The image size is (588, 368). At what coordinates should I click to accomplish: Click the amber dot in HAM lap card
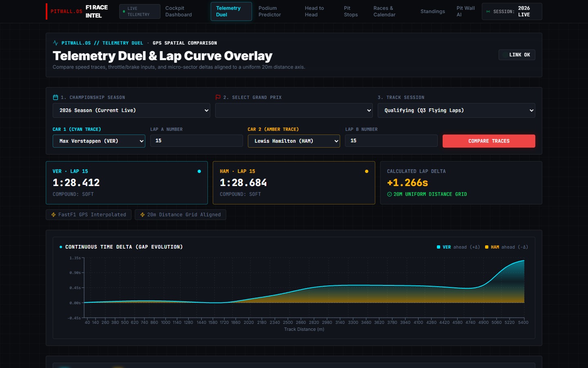367,171
